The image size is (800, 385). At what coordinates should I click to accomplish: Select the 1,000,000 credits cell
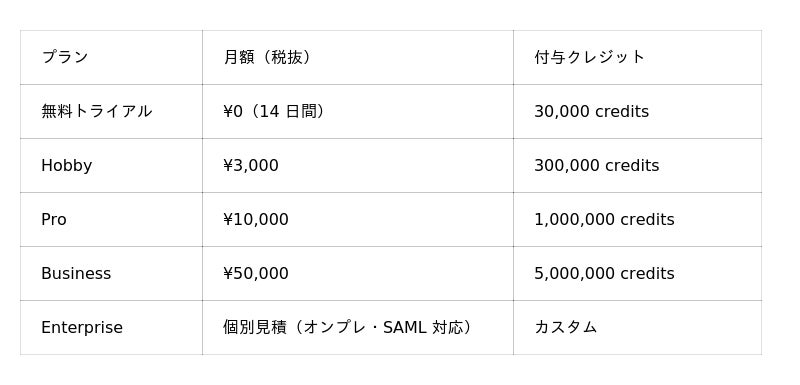[x=637, y=219]
